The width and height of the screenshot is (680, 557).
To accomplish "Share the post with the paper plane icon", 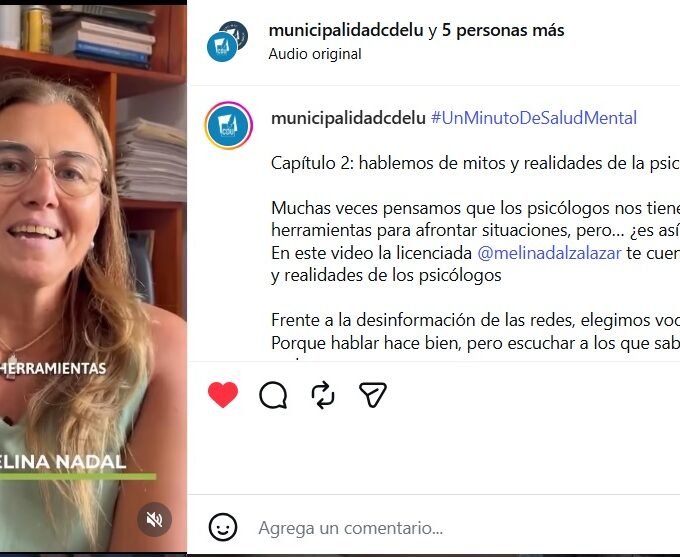I will coord(373,394).
